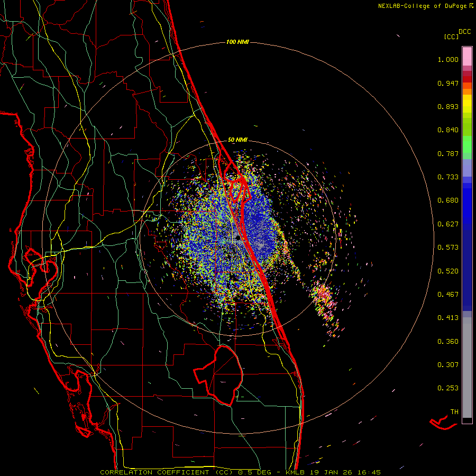Click the 0.413 scale value

click(448, 318)
